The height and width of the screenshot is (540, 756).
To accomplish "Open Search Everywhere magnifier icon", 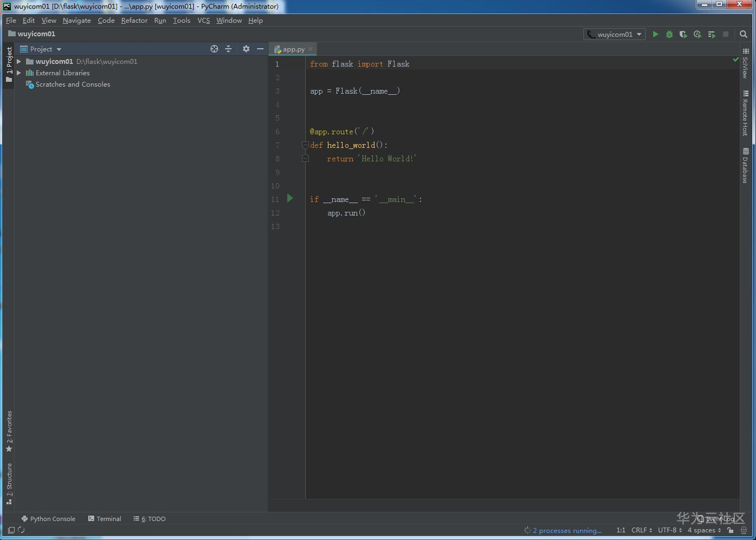I will [x=744, y=34].
